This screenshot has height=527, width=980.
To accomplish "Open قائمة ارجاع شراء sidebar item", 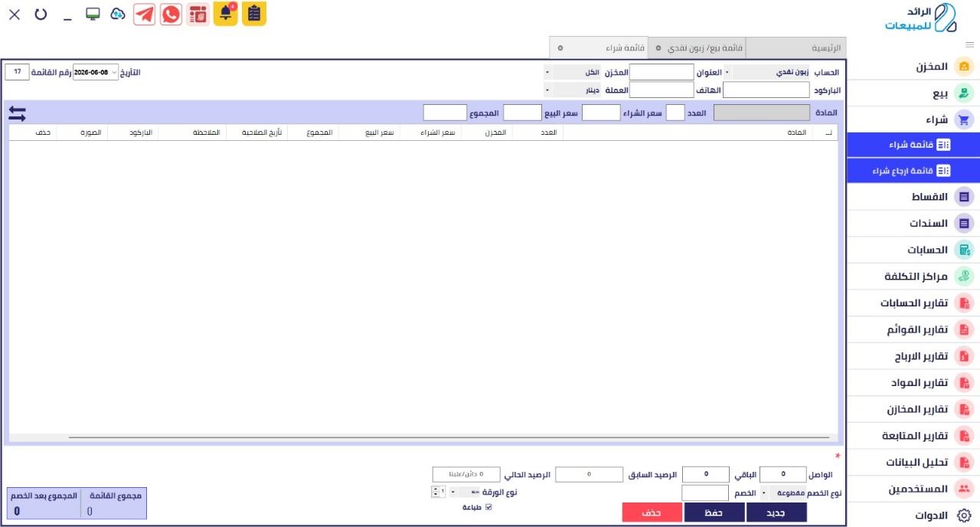I will pyautogui.click(x=913, y=171).
